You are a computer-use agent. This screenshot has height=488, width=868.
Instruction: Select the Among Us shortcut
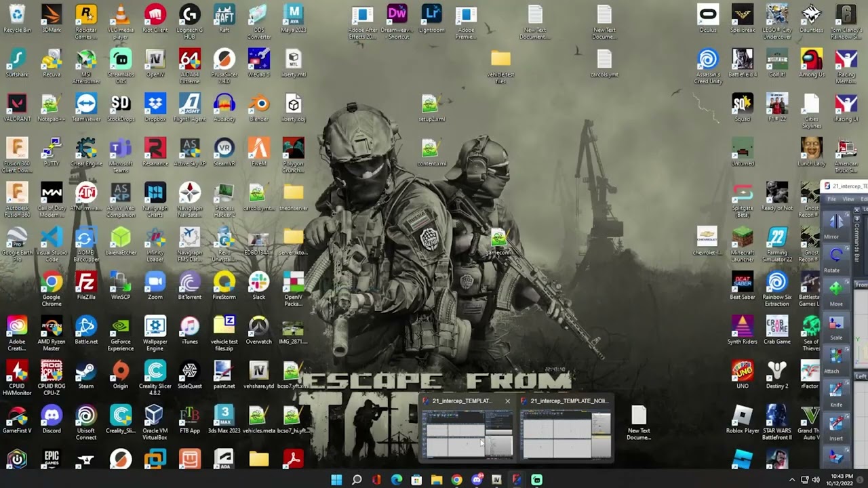812,64
